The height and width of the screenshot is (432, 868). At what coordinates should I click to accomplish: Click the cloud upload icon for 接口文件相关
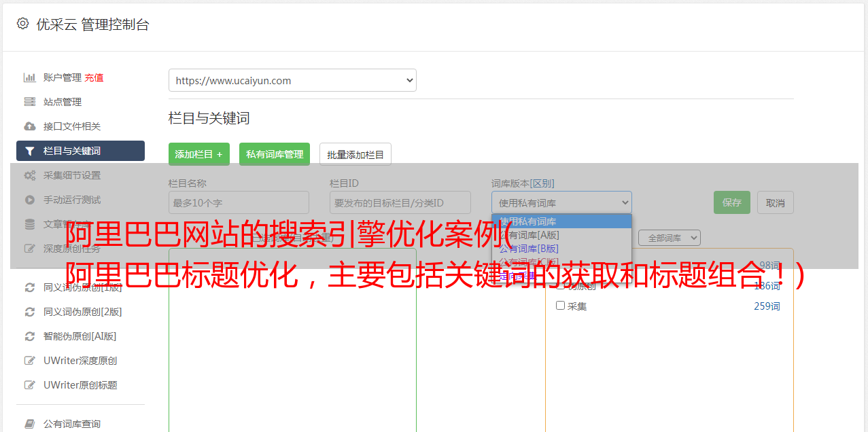coord(30,126)
